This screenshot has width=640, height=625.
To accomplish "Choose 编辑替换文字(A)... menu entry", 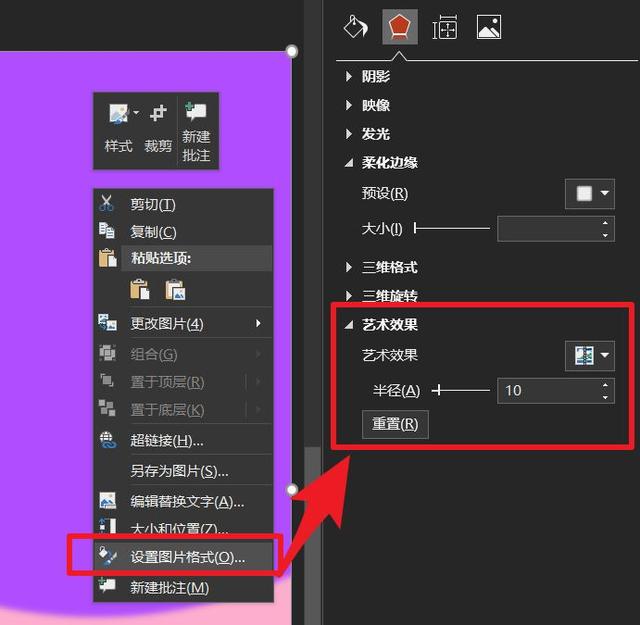I will click(x=183, y=501).
